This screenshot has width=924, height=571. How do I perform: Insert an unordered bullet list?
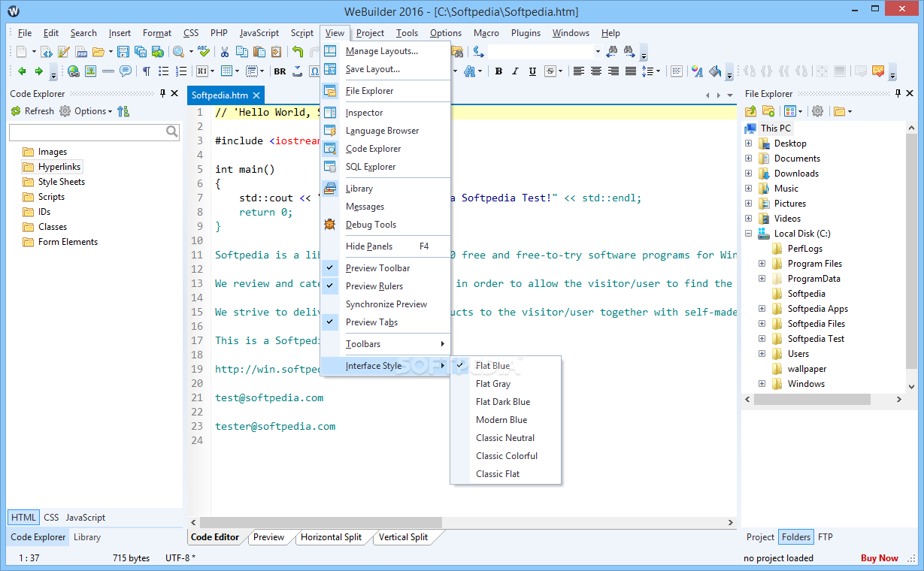[164, 71]
